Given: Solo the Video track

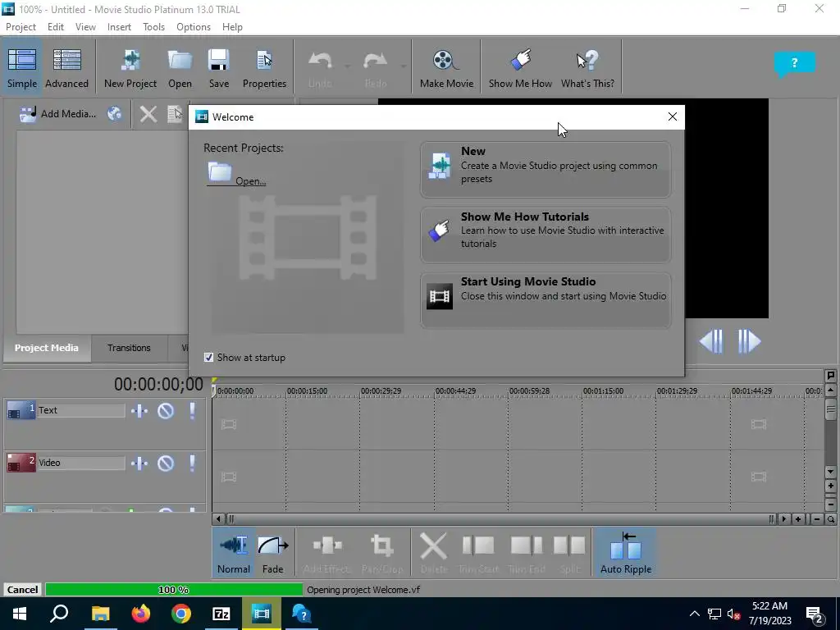Looking at the screenshot, I should pyautogui.click(x=192, y=463).
